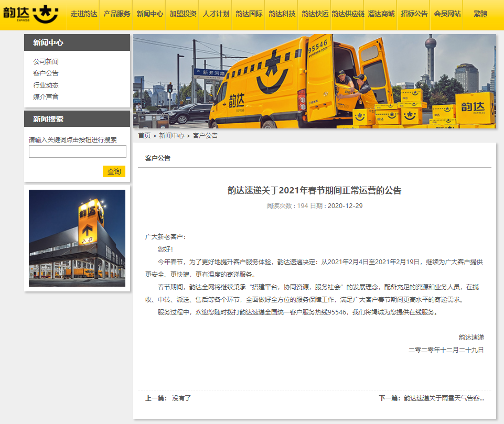Click the 请输入关键词 search instruction label
This screenshot has width=504, height=424.
[73, 140]
